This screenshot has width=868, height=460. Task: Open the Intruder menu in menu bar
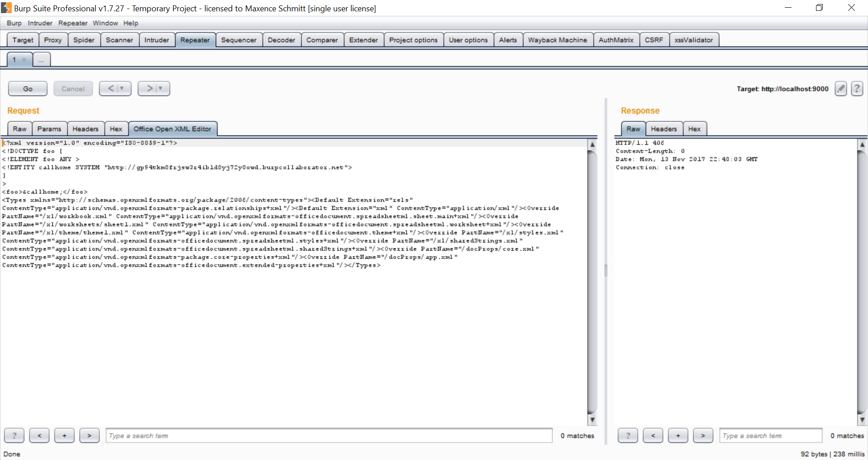pyautogui.click(x=40, y=23)
